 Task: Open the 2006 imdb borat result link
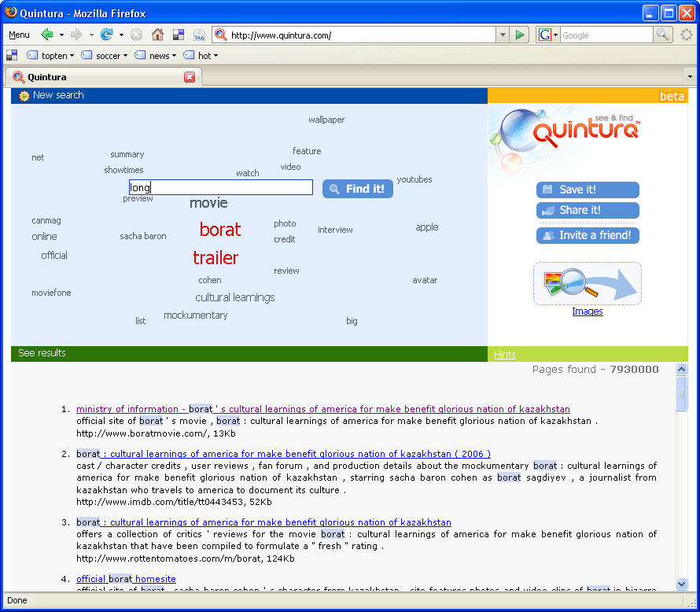pyautogui.click(x=283, y=454)
